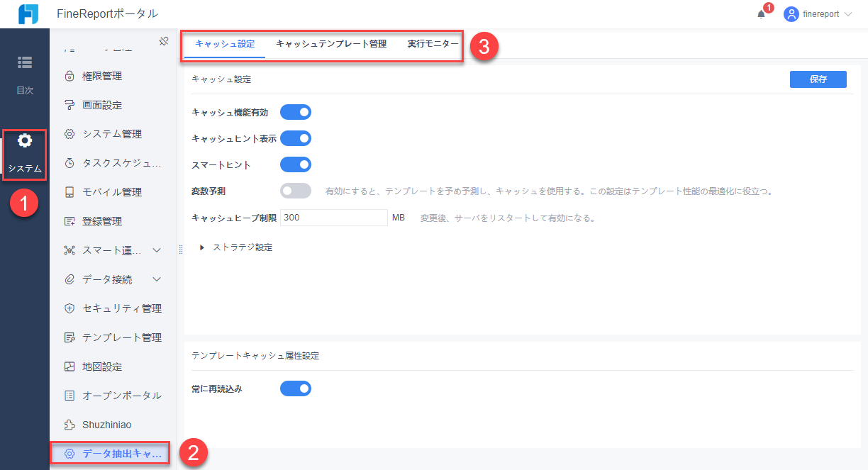
Task: Click the finereport user avatar icon
Action: pos(791,14)
